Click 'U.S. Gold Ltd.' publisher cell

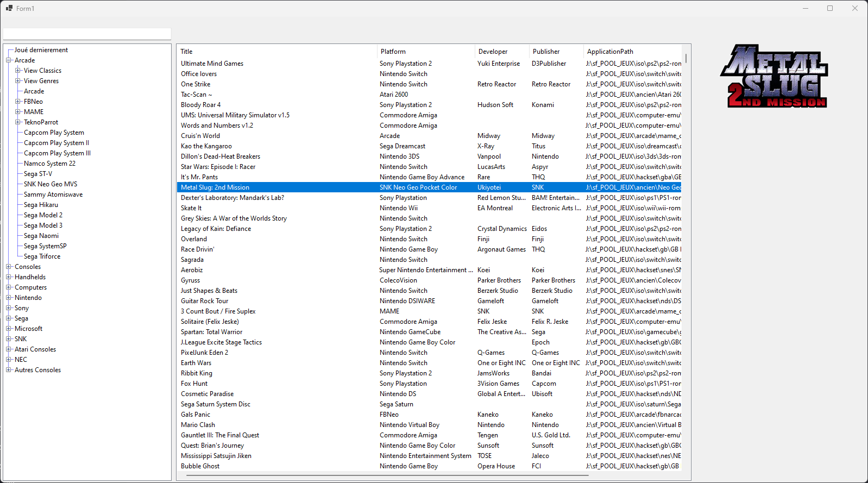(551, 435)
